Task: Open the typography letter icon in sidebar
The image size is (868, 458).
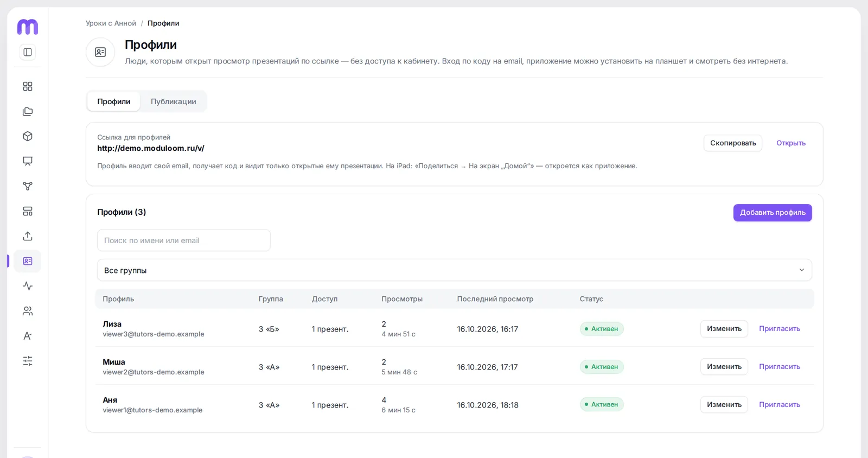Action: [x=28, y=336]
